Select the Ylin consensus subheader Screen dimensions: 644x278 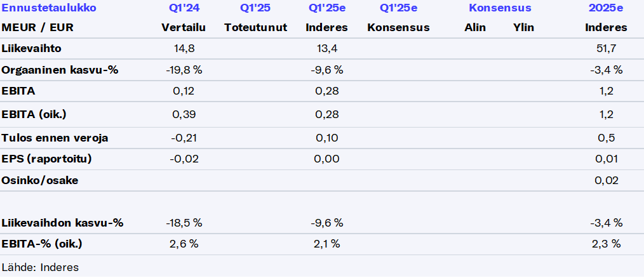523,27
